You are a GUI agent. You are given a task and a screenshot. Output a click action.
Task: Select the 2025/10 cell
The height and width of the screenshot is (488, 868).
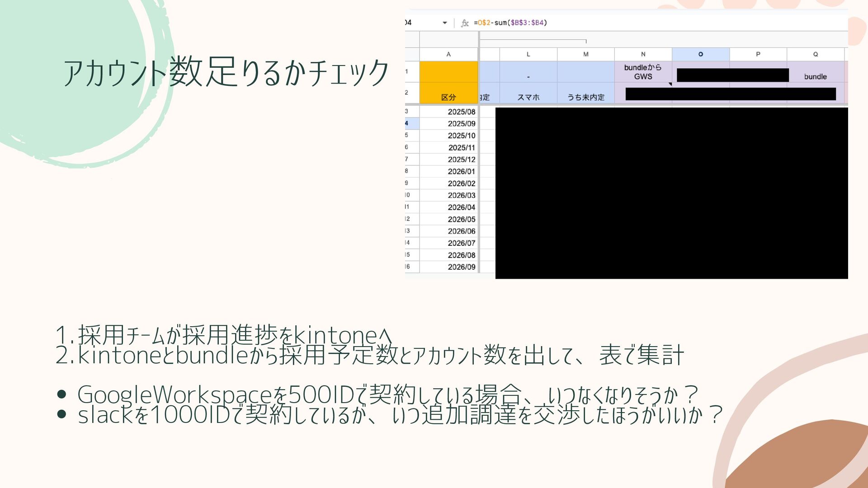pos(448,136)
